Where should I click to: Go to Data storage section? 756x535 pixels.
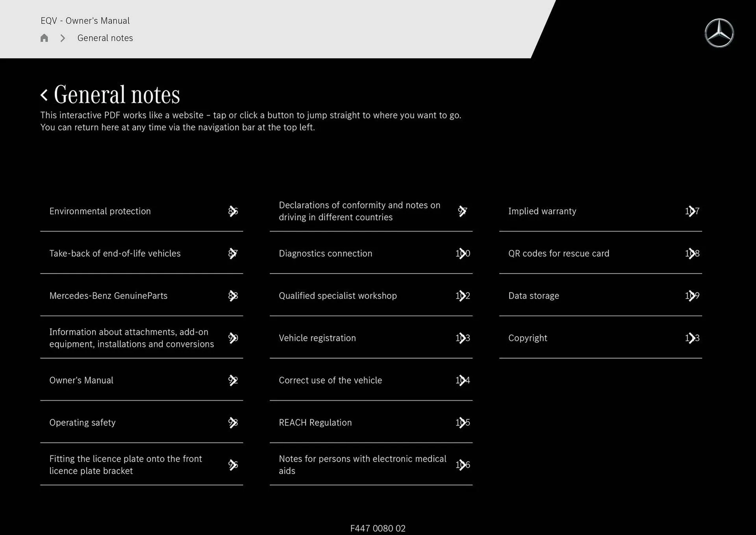(x=534, y=296)
